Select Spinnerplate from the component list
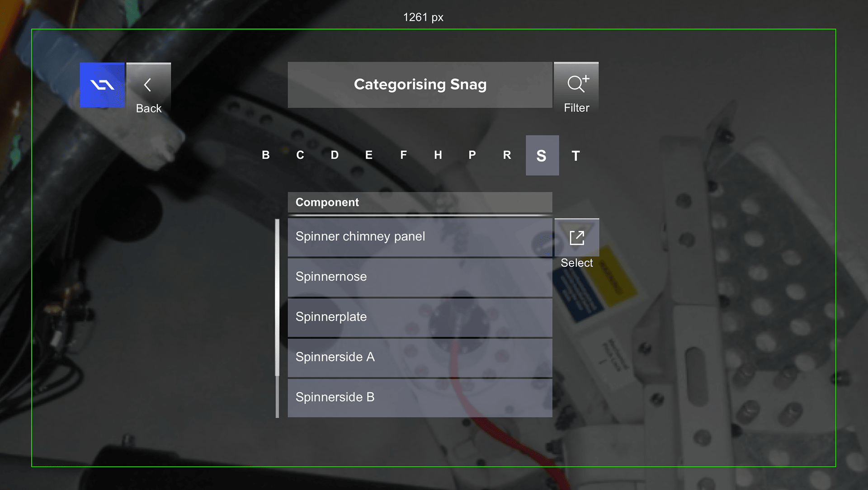This screenshot has height=490, width=868. point(420,317)
